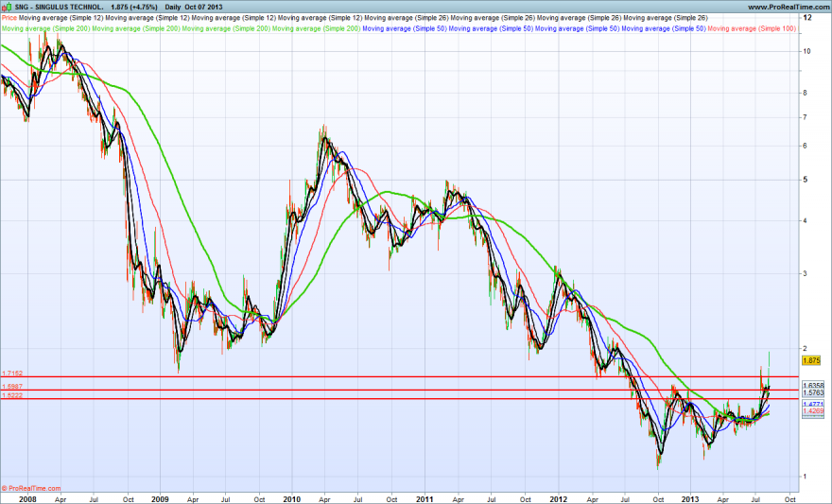Open the first blue Moving average (Simple 50) legend

click(x=405, y=28)
